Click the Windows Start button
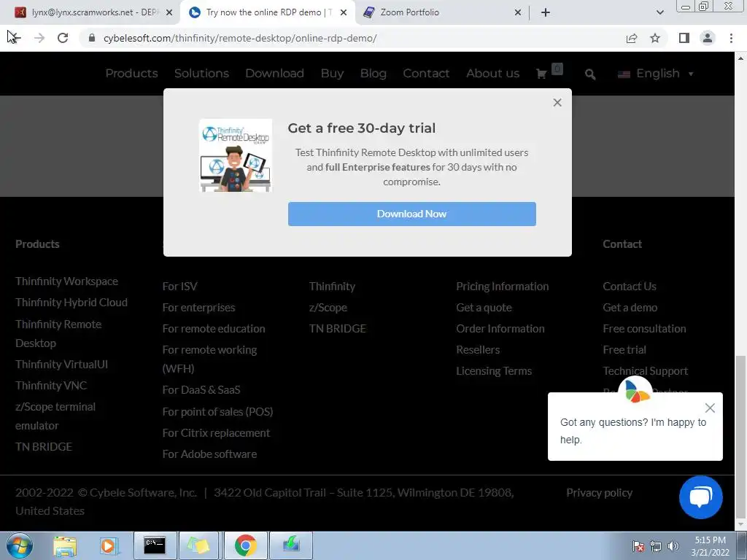Screen dimensions: 747x560 tap(20, 545)
